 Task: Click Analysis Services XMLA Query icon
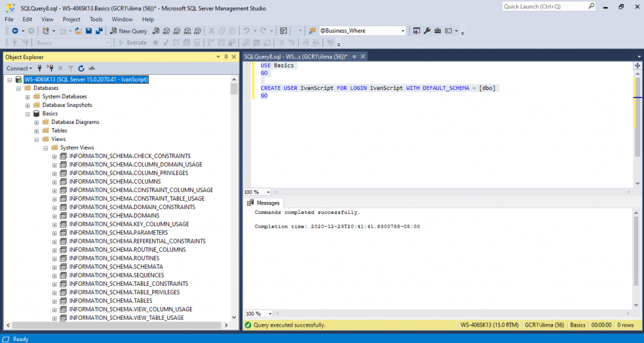click(x=187, y=31)
